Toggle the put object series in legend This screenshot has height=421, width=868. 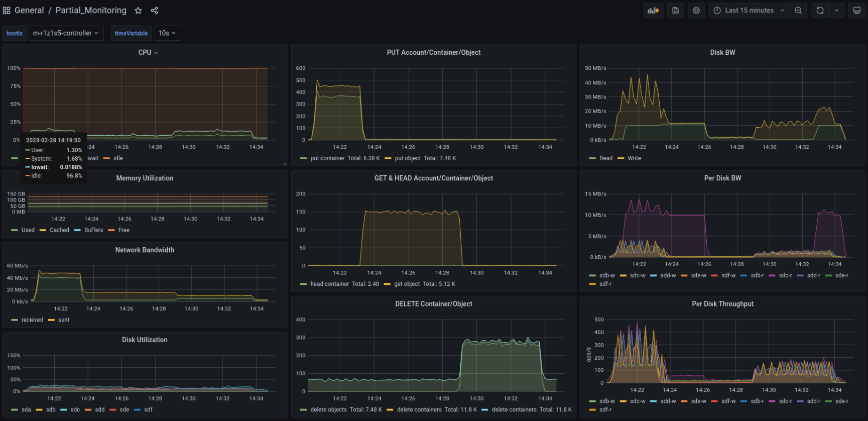tap(407, 158)
